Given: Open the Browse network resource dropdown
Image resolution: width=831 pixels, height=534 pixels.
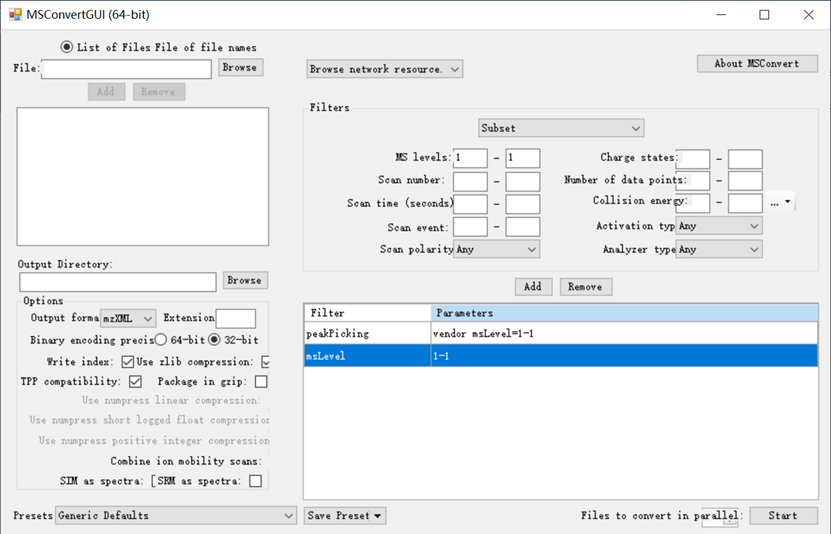Looking at the screenshot, I should [384, 69].
